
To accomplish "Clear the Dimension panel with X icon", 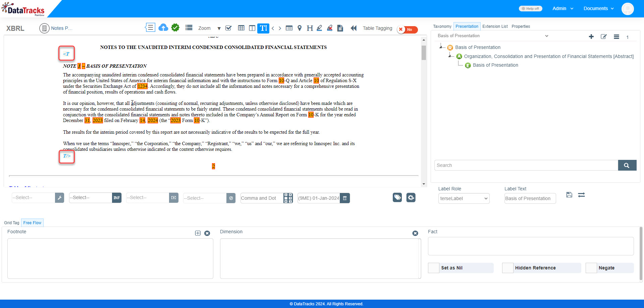I will [415, 233].
